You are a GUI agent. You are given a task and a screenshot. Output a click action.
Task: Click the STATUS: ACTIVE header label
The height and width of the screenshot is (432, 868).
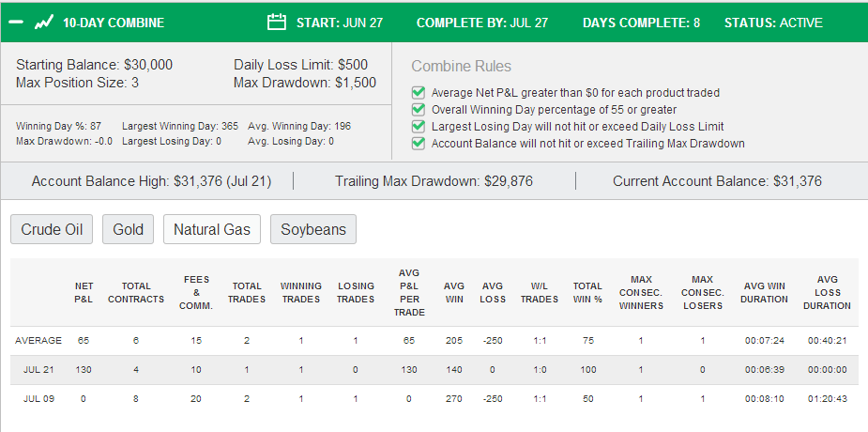[773, 23]
